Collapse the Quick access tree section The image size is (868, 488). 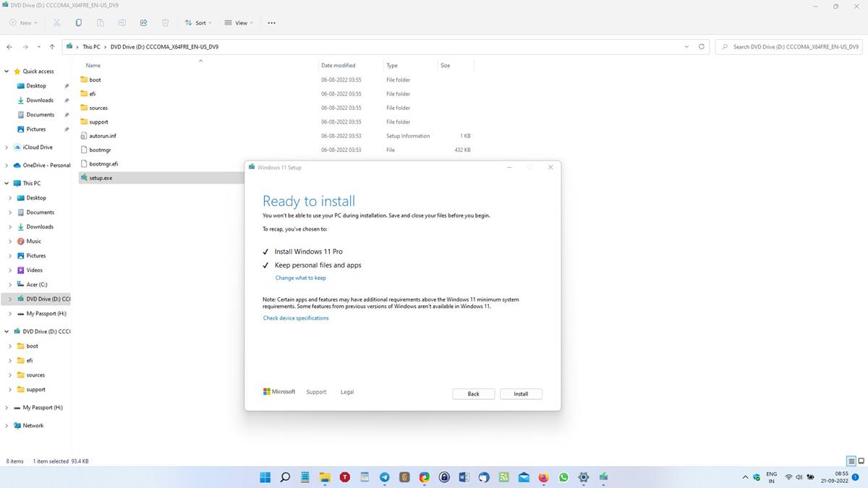pyautogui.click(x=7, y=72)
